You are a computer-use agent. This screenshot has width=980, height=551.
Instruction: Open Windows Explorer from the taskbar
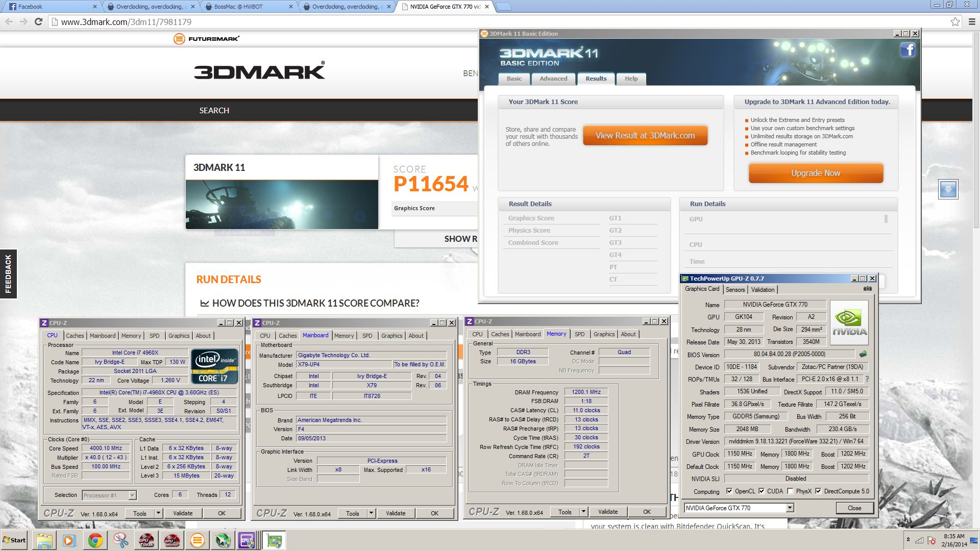pos(44,541)
